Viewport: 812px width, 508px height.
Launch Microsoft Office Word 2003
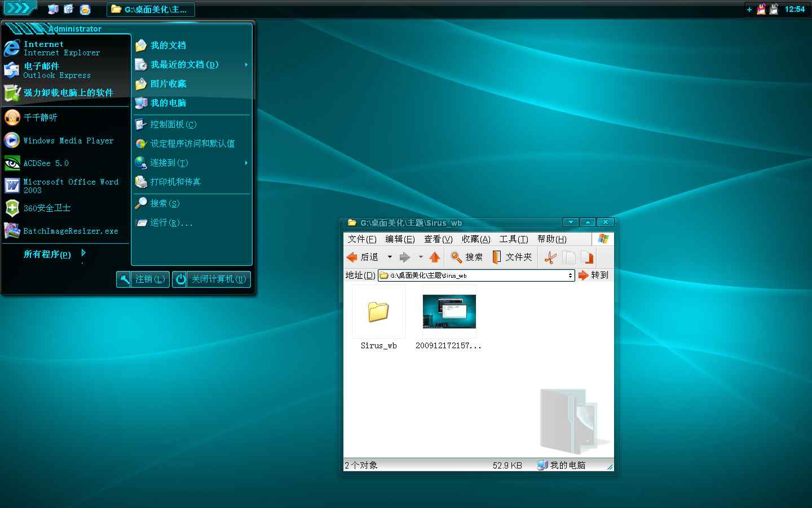(x=65, y=186)
